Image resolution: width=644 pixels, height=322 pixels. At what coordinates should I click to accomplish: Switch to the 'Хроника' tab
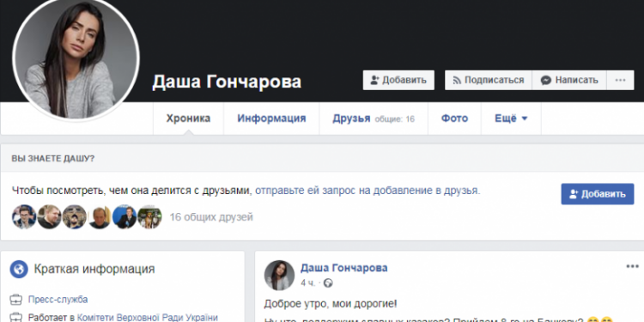188,118
